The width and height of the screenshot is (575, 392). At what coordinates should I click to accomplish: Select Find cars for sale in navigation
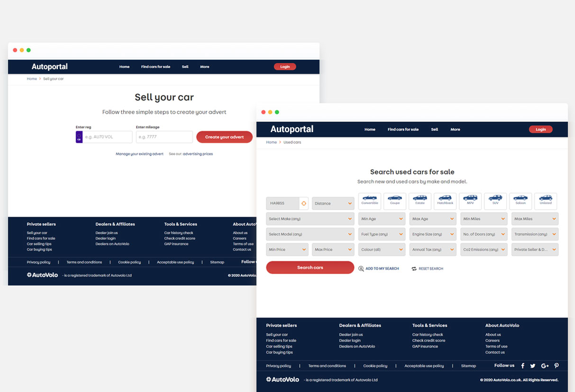[403, 129]
